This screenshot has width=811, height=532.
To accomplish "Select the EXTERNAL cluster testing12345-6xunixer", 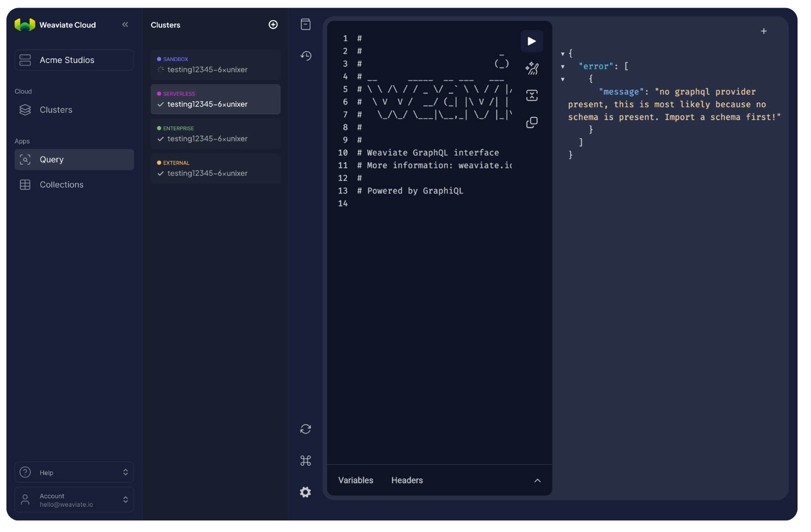I will coord(216,169).
